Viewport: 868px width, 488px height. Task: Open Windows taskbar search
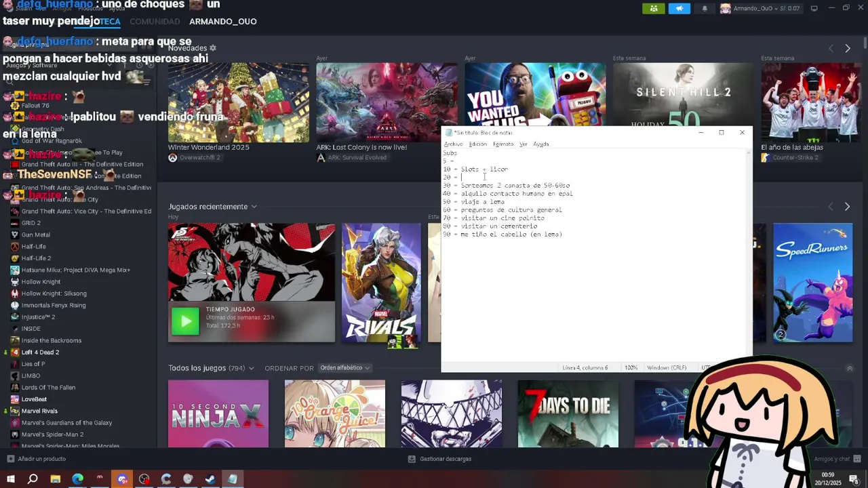(33, 479)
